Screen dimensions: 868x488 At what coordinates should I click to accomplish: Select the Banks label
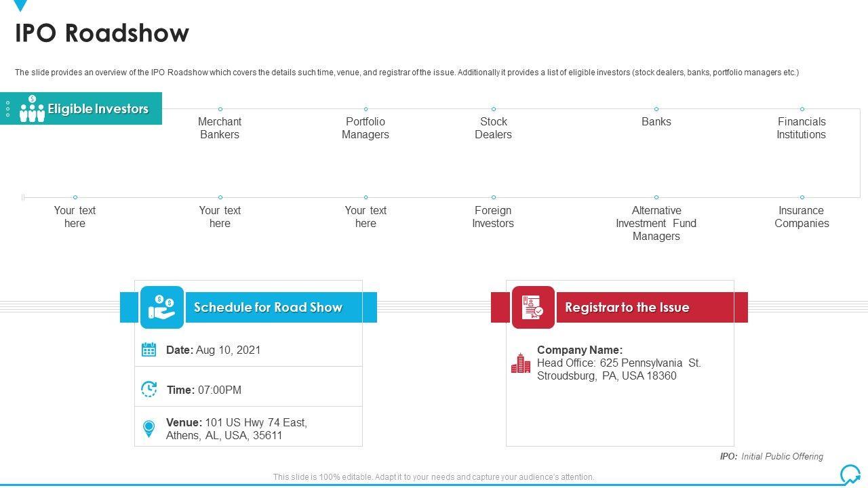point(656,122)
